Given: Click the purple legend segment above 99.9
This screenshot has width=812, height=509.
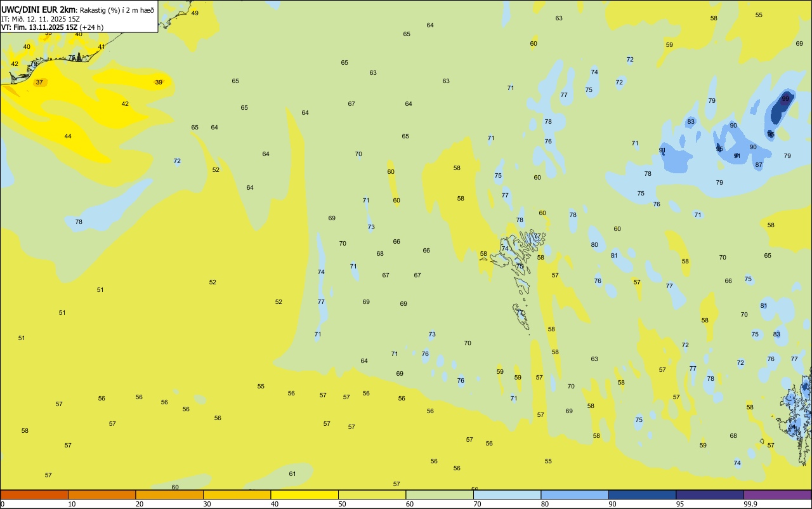Looking at the screenshot, I should point(777,494).
